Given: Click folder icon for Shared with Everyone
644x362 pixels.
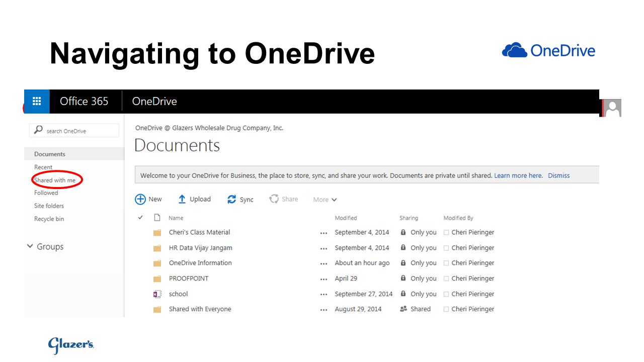Looking at the screenshot, I should click(157, 309).
